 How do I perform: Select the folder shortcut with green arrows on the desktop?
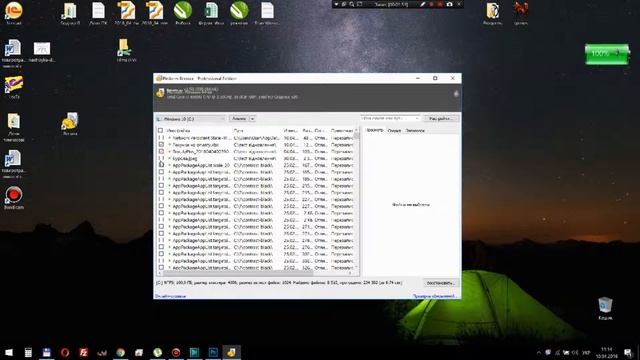126,50
